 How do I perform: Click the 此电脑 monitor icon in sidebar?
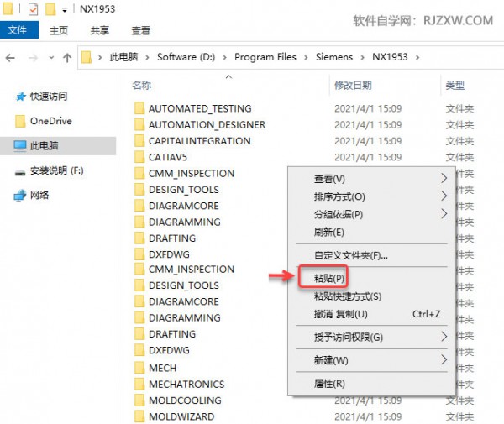[20, 145]
